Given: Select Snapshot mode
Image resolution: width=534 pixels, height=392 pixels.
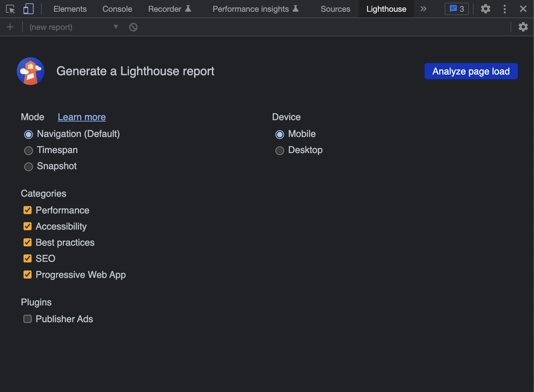Looking at the screenshot, I should pos(28,166).
